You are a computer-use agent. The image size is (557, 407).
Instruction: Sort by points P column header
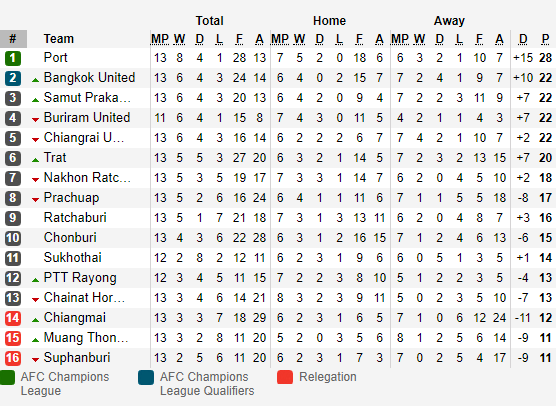[545, 39]
